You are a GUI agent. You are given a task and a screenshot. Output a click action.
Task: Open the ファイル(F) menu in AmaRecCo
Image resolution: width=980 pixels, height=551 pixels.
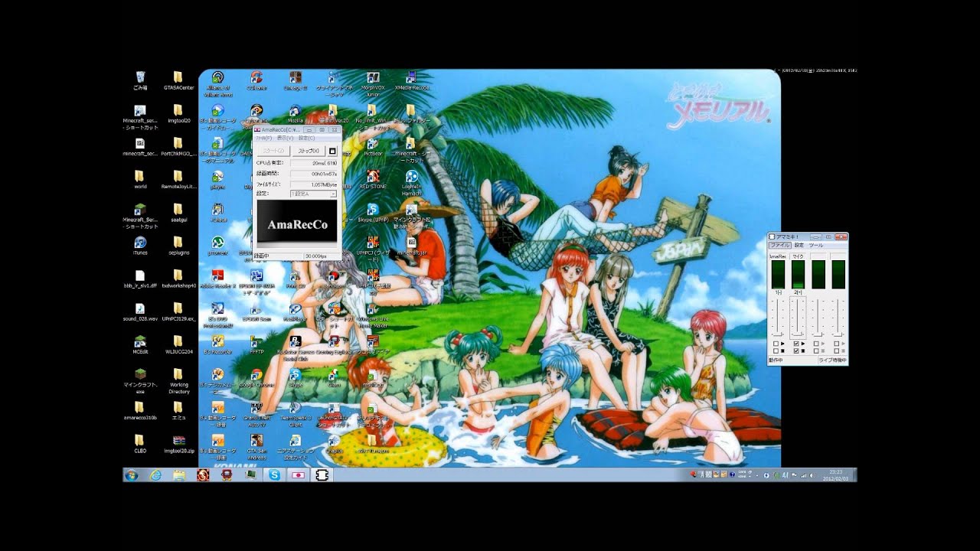pos(263,139)
